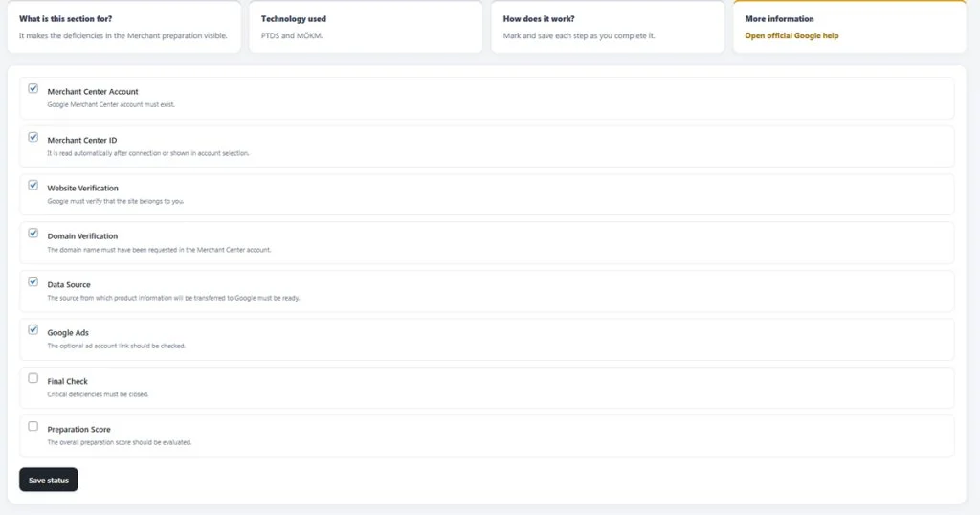Image resolution: width=980 pixels, height=515 pixels.
Task: Click 'The source from which product information' text
Action: [x=173, y=298]
